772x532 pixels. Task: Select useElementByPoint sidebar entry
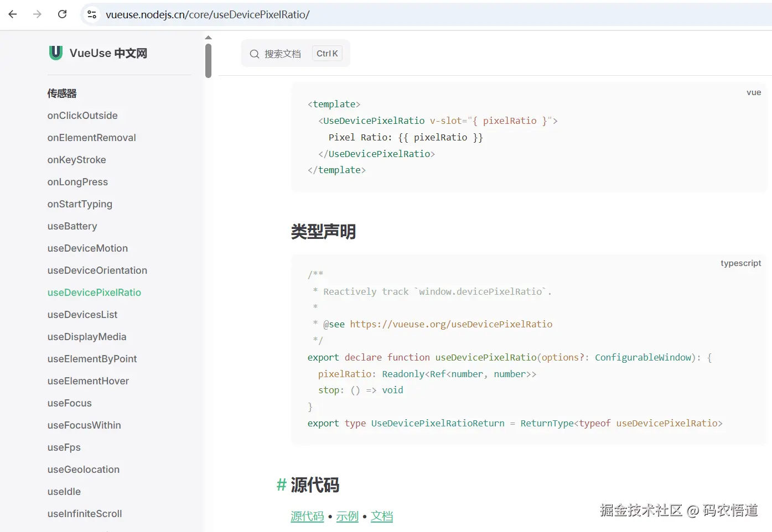point(92,359)
